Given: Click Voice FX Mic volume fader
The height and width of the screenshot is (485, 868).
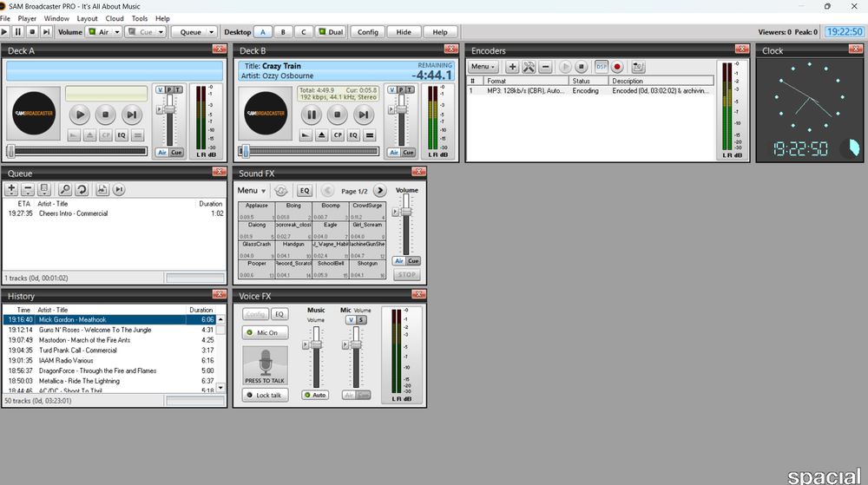Looking at the screenshot, I should (x=357, y=344).
